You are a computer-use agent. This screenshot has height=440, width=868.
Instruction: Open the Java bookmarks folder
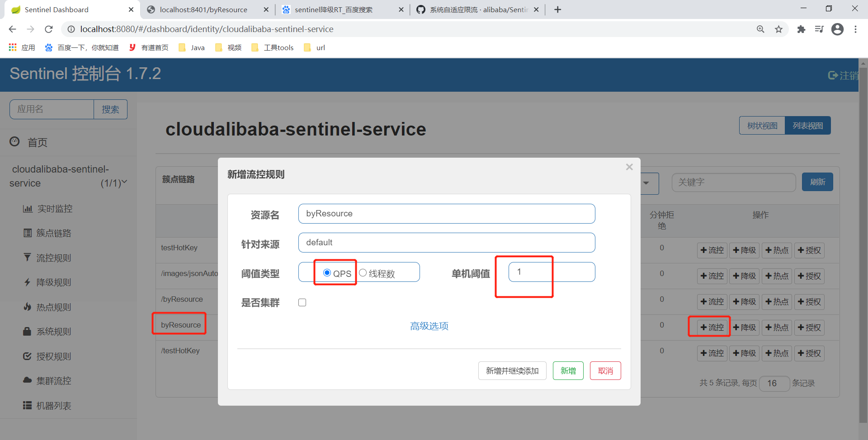192,47
